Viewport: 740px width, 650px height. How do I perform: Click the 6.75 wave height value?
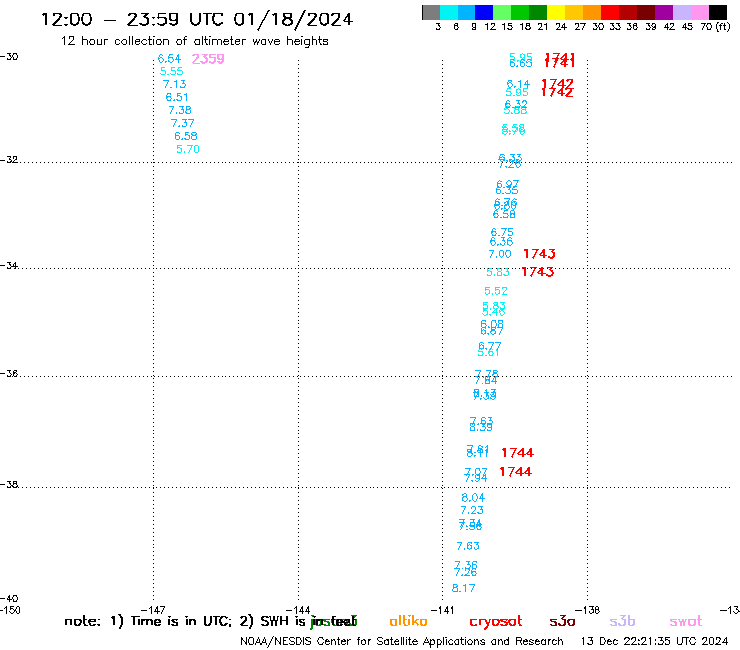(x=502, y=232)
